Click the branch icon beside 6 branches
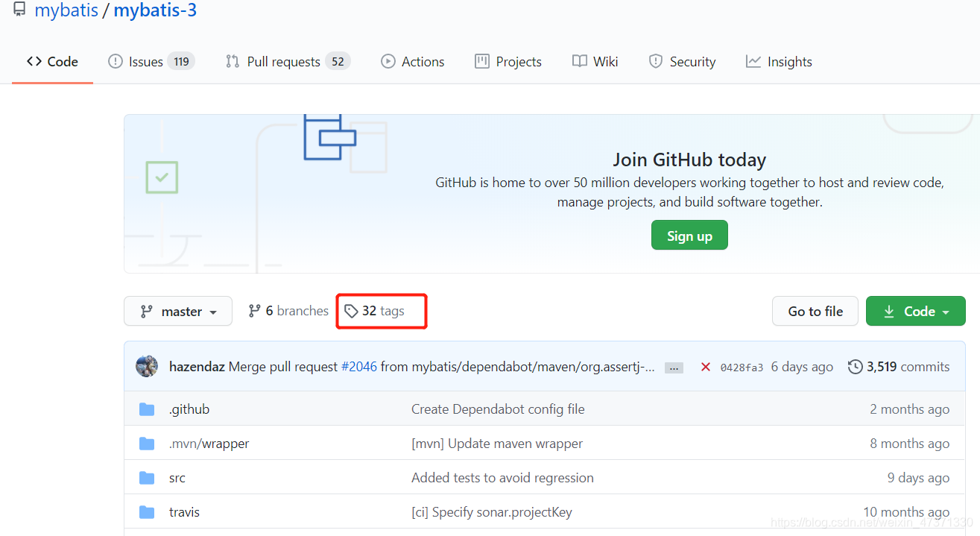 255,311
